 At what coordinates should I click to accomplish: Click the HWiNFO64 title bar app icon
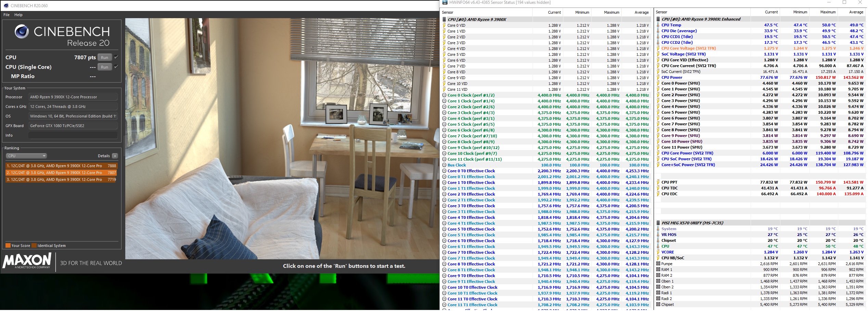click(445, 2)
